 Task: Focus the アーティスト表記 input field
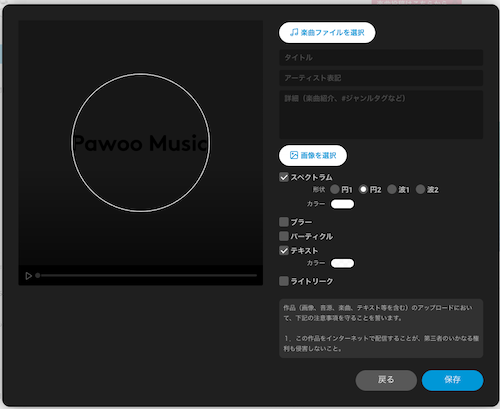[x=381, y=78]
